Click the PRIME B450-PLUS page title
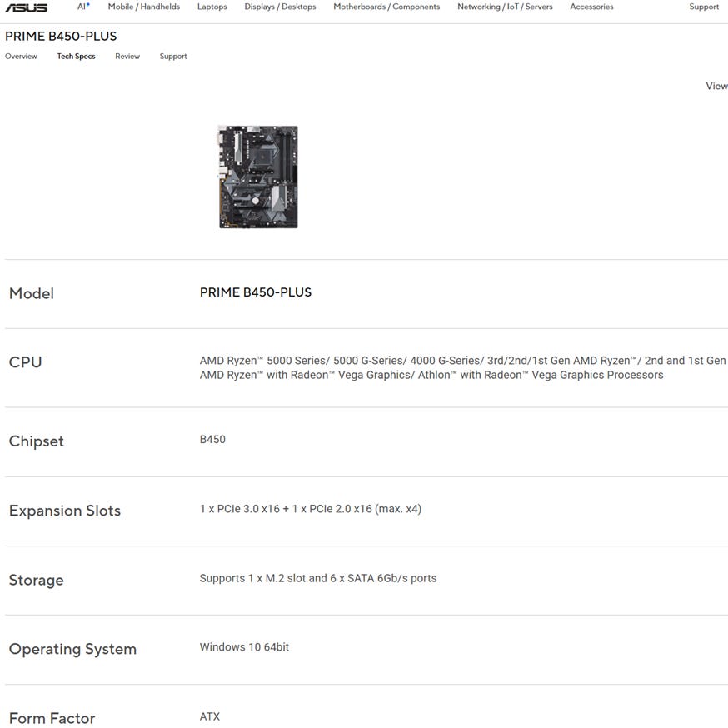The image size is (728, 728). click(61, 36)
